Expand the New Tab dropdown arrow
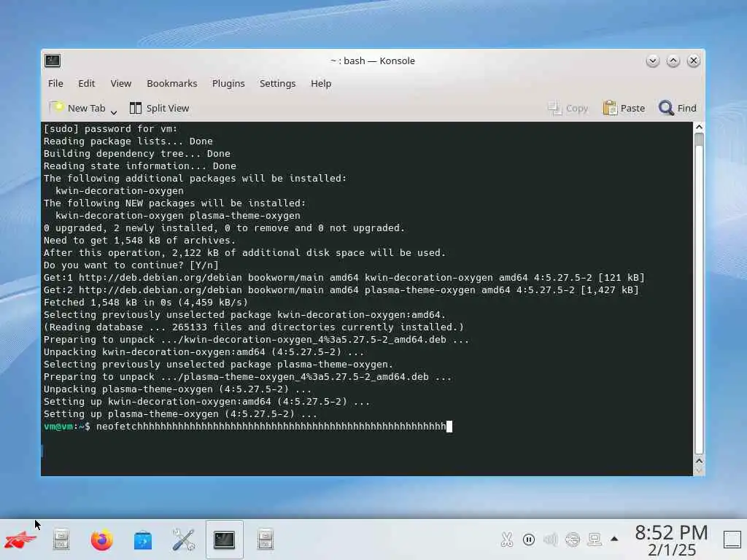747x560 pixels. pos(113,112)
